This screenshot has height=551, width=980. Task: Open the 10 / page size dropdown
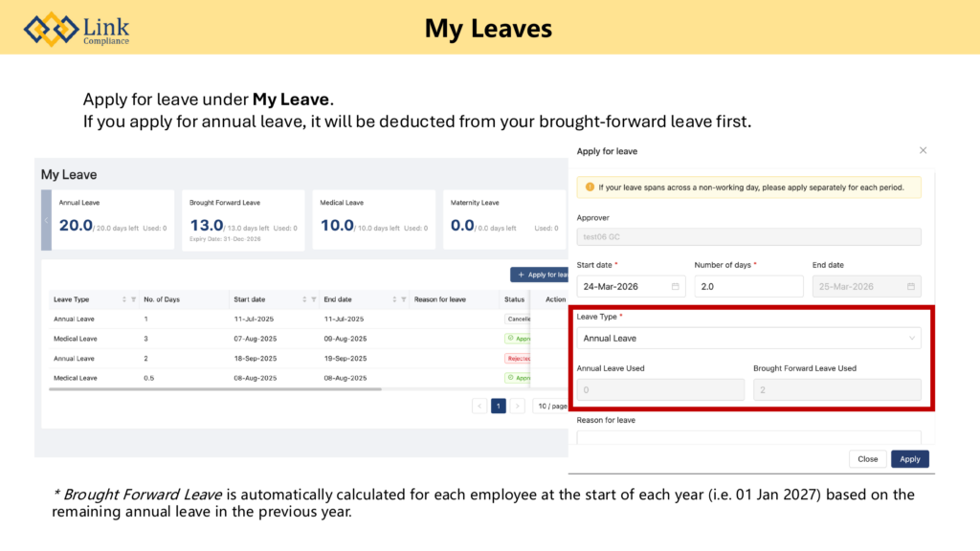point(550,406)
